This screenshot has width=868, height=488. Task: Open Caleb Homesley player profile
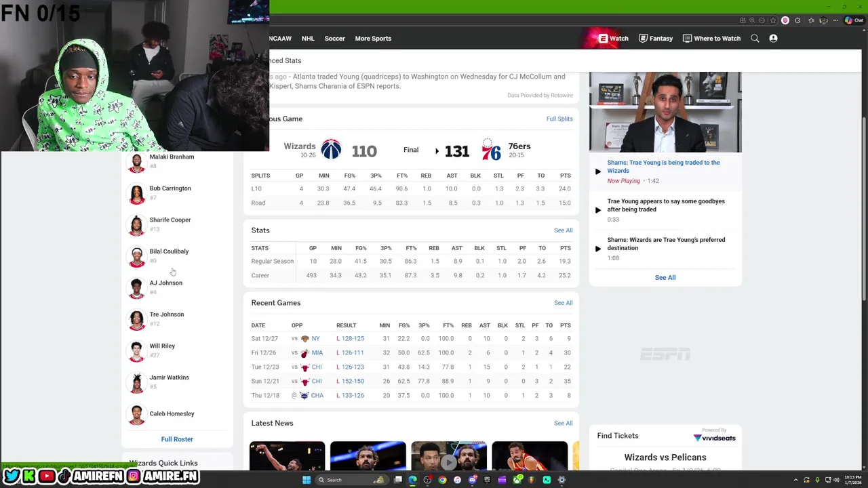pyautogui.click(x=172, y=413)
